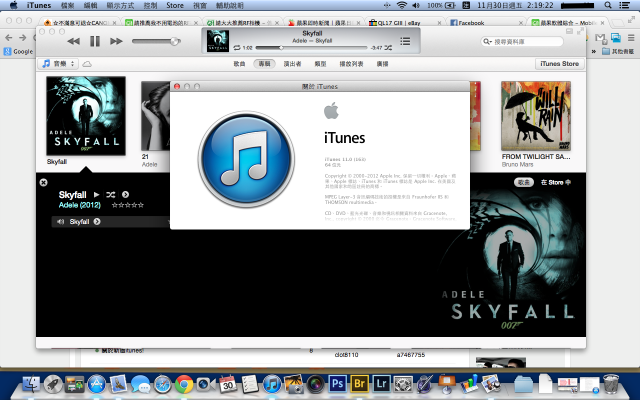Viewport: 640px width, 400px height.
Task: Play the Skyfall album with play arrow
Action: tap(96, 195)
